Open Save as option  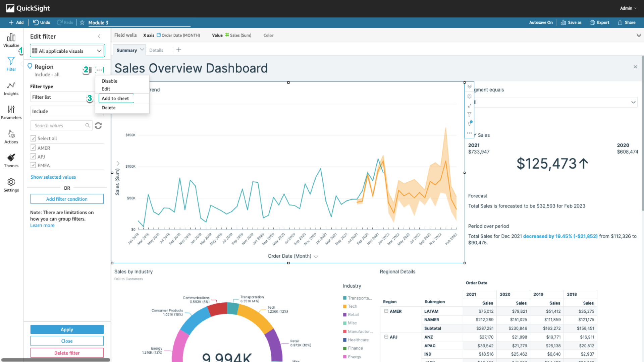pyautogui.click(x=571, y=22)
